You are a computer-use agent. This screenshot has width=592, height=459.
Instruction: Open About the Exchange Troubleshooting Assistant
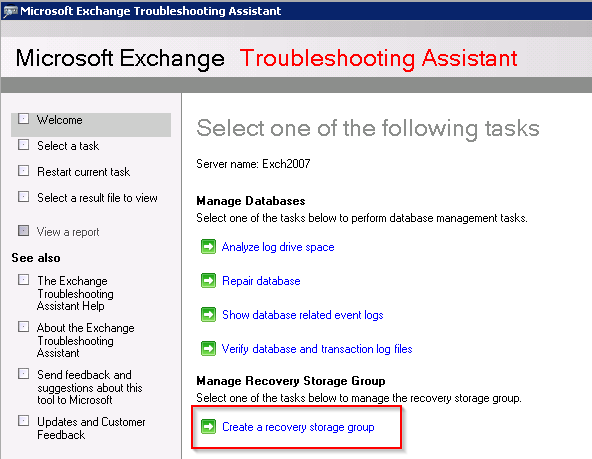85,340
